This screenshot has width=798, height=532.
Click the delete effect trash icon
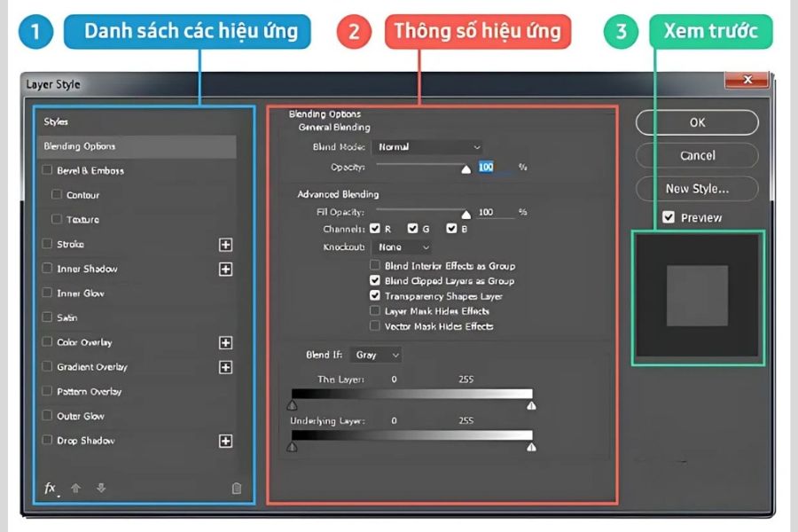tap(237, 488)
